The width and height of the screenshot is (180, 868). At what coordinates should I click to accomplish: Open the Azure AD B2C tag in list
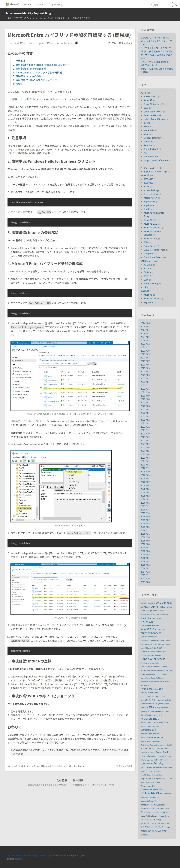150,224
